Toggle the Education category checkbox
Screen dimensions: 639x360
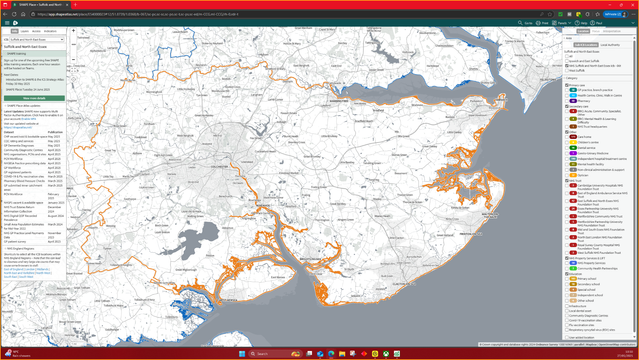(x=566, y=274)
